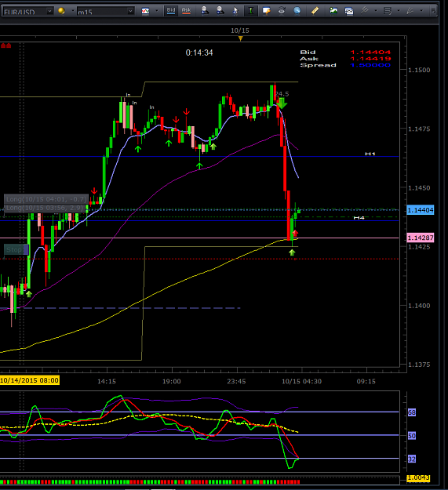This screenshot has width=448, height=490.
Task: Click the stacked windows icon
Action: click(349, 11)
